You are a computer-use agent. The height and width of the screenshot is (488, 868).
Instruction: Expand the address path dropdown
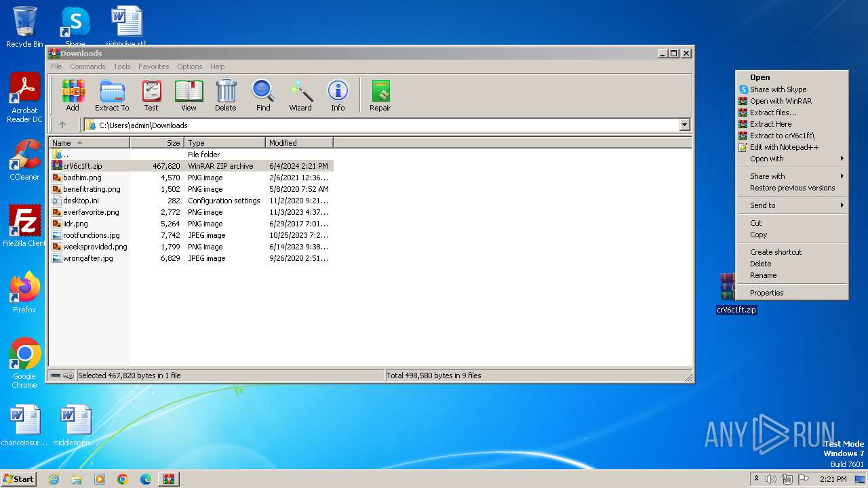click(684, 125)
